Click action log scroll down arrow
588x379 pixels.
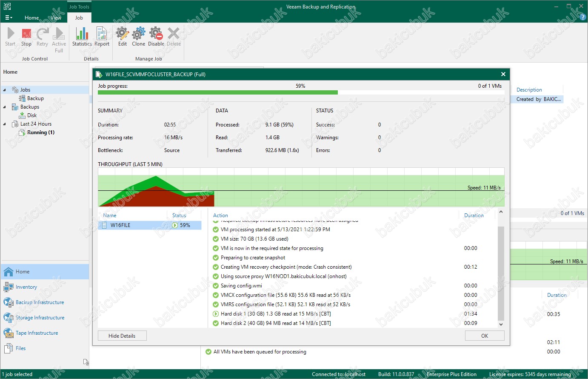pyautogui.click(x=501, y=324)
